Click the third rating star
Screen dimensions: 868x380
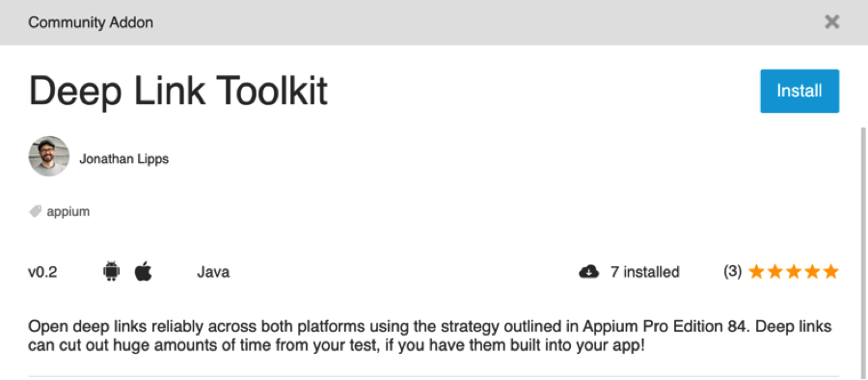point(794,271)
